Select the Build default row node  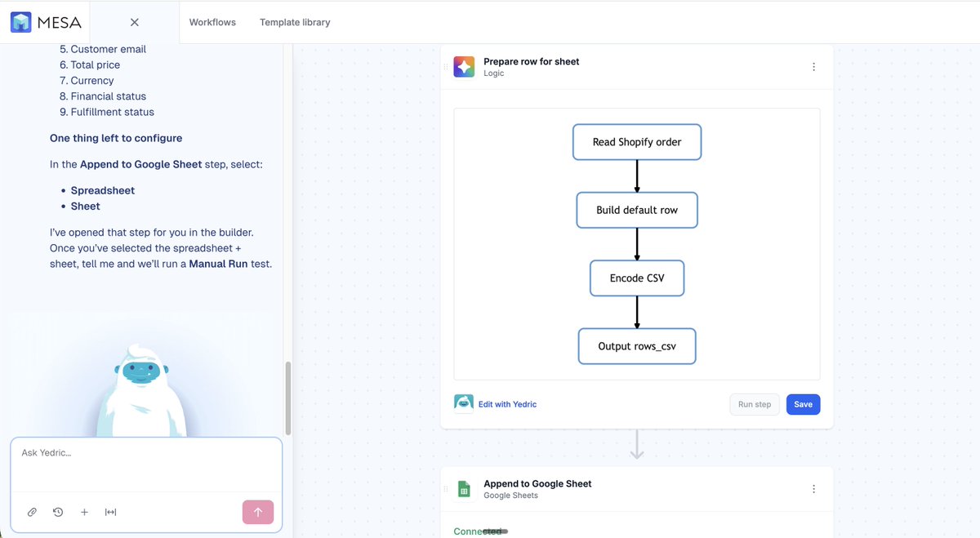pyautogui.click(x=637, y=210)
